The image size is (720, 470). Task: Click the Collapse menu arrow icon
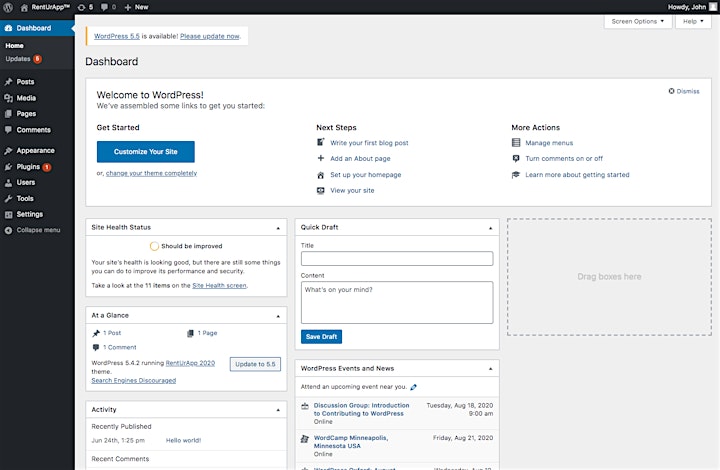tap(8, 230)
